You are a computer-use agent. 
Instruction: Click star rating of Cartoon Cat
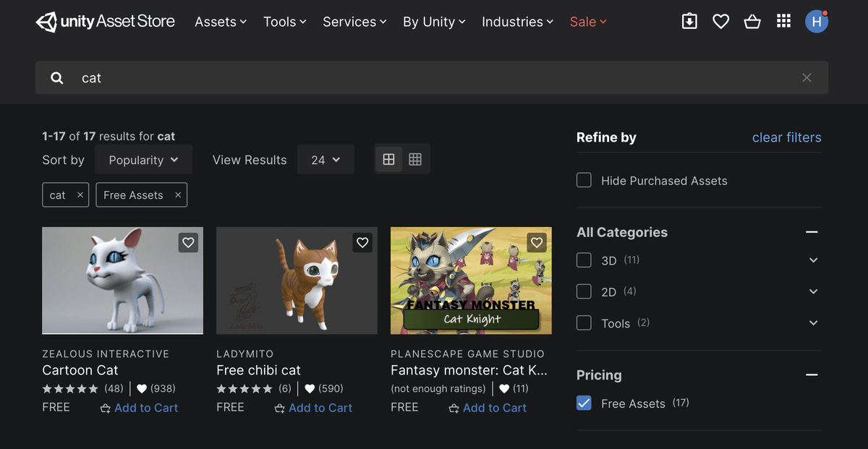coord(70,389)
